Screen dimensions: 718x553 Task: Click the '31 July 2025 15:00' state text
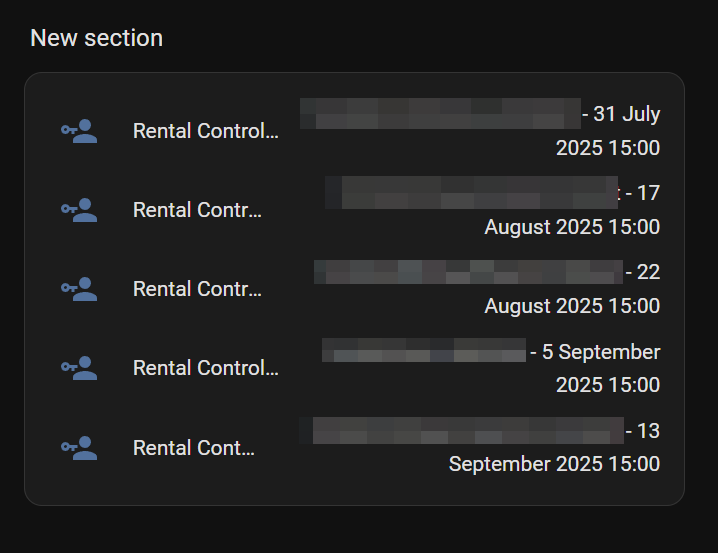(x=607, y=148)
